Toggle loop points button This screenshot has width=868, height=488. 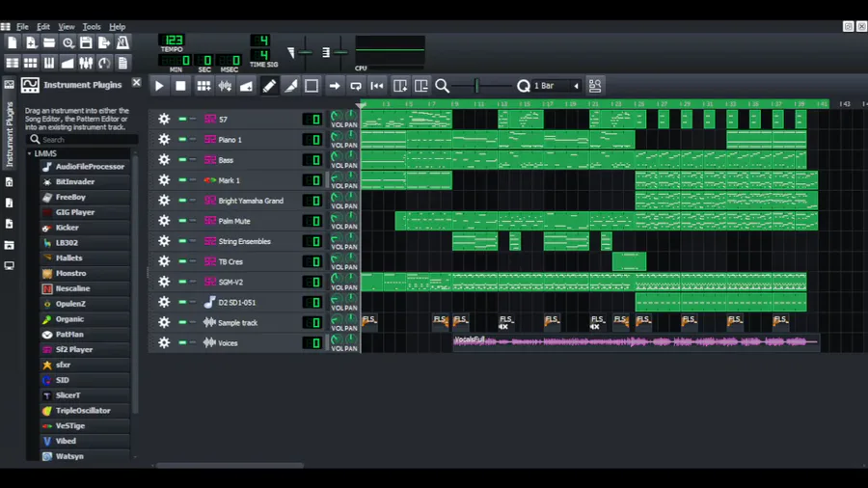tap(356, 86)
